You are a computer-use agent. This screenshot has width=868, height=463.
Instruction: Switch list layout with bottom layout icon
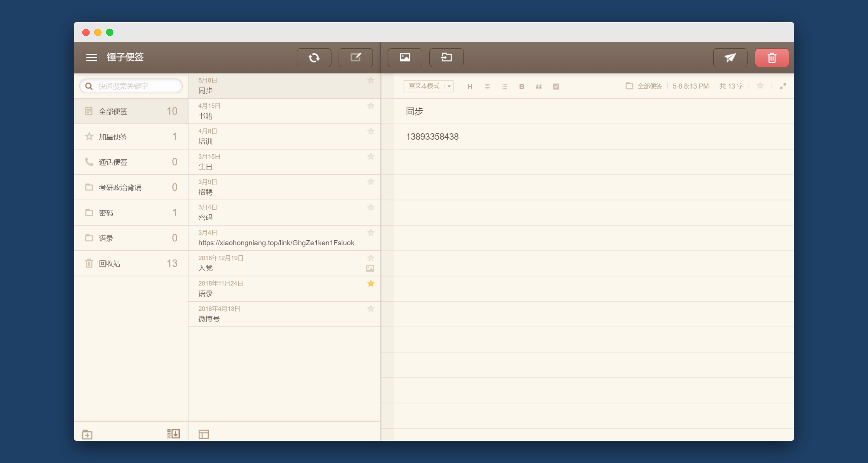[x=204, y=434]
